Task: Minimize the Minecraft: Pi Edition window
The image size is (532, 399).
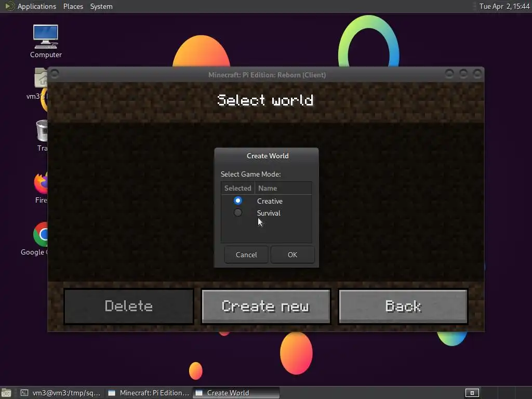Action: (449, 74)
